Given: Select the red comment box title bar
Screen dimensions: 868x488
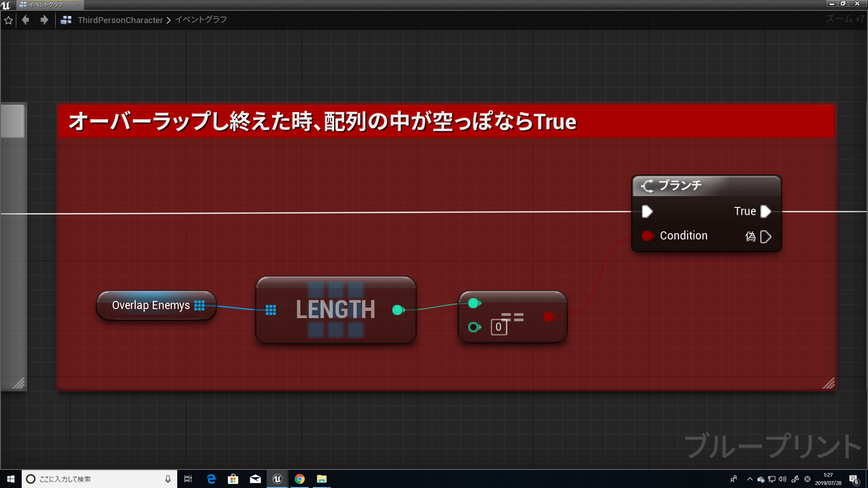Looking at the screenshot, I should (x=434, y=121).
